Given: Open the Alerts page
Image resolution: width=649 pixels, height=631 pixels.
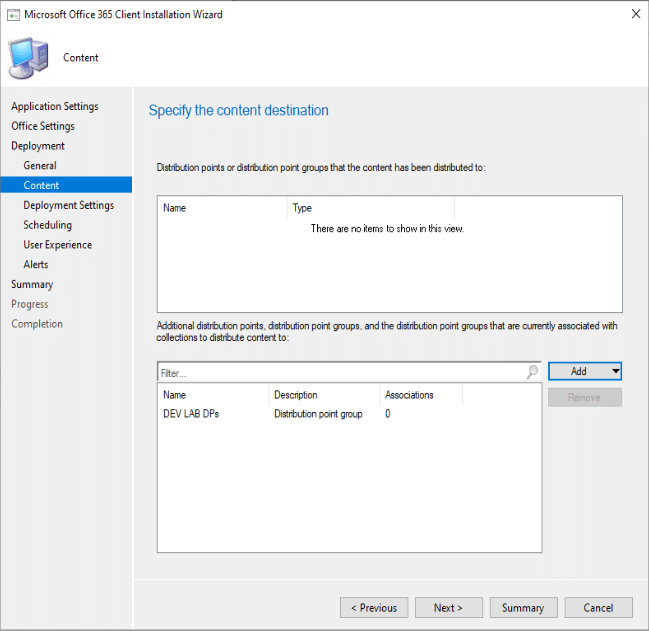Looking at the screenshot, I should coord(36,265).
